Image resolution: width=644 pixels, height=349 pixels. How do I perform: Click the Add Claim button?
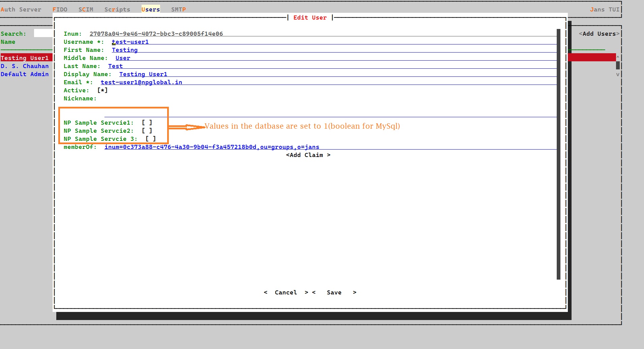click(x=308, y=155)
